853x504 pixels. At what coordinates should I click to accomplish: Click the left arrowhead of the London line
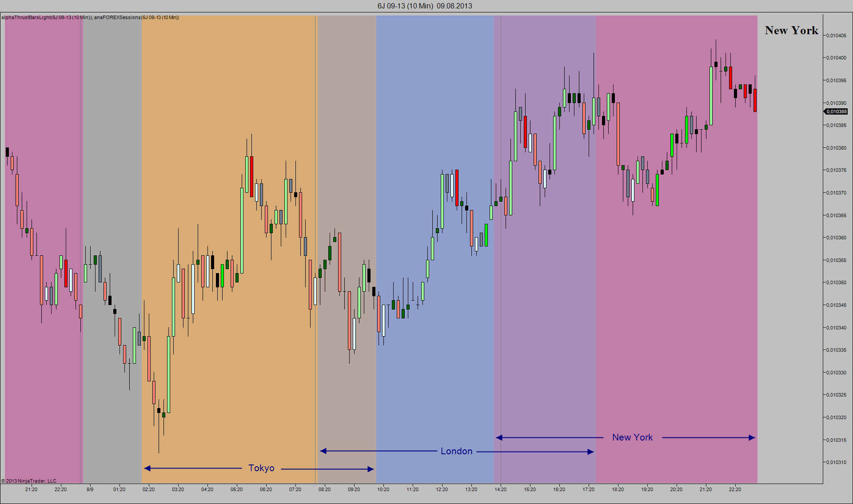[x=323, y=451]
